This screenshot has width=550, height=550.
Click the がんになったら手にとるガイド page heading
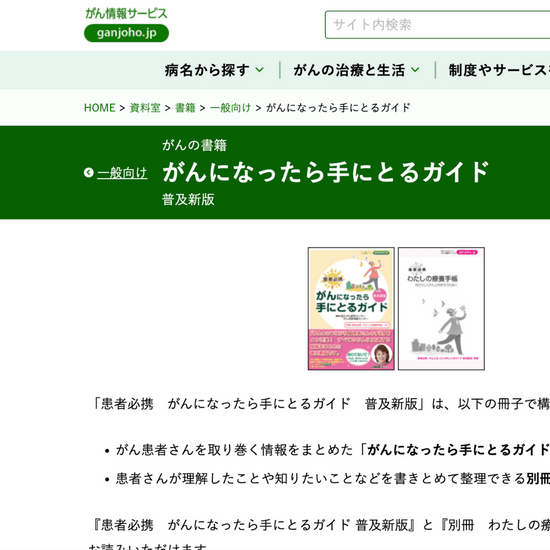(x=326, y=172)
